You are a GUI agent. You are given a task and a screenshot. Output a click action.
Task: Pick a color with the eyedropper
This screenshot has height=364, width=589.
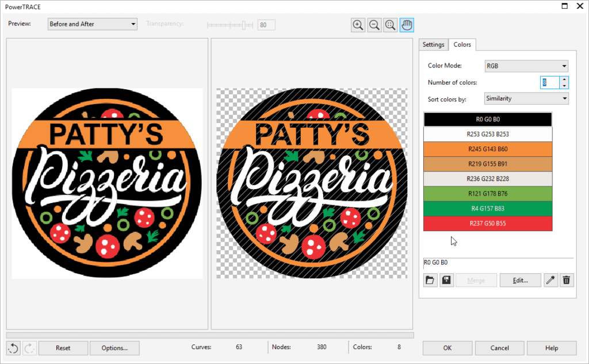pyautogui.click(x=550, y=280)
